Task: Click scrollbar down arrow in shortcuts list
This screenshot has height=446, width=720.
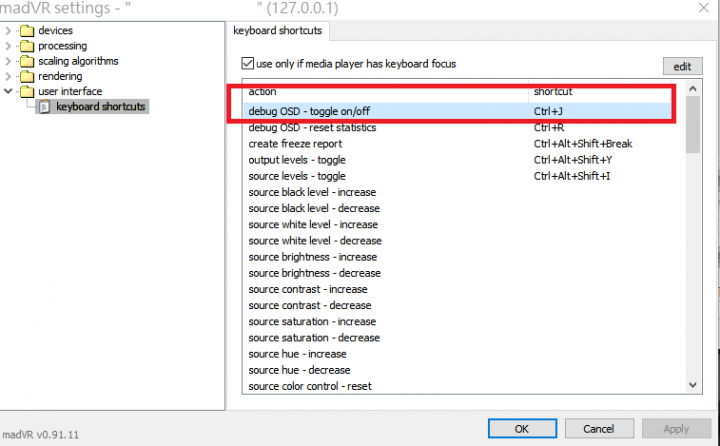Action: (x=693, y=385)
